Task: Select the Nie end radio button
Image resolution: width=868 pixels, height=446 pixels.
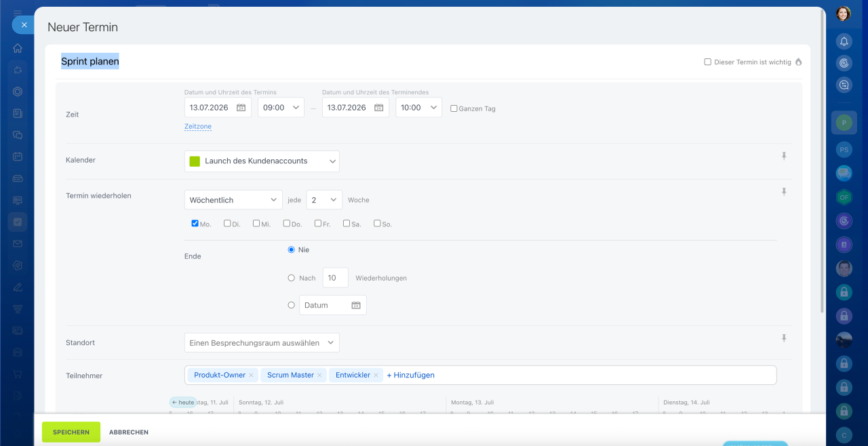Action: tap(292, 249)
